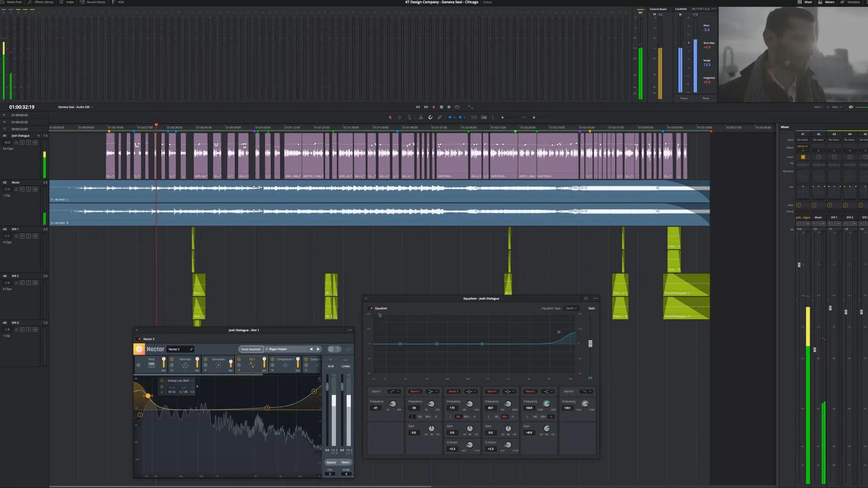Image resolution: width=868 pixels, height=488 pixels.
Task: Open the Saturation module in Nectar
Action: point(218,365)
